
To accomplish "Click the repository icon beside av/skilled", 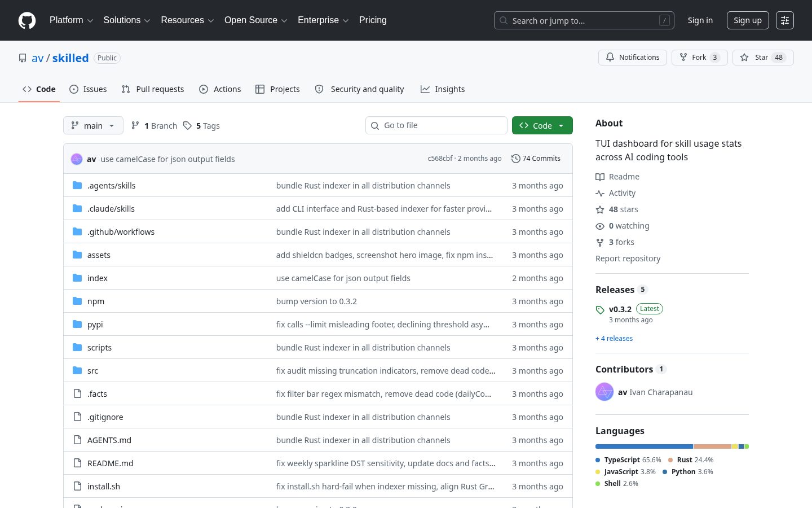I will pos(23,58).
